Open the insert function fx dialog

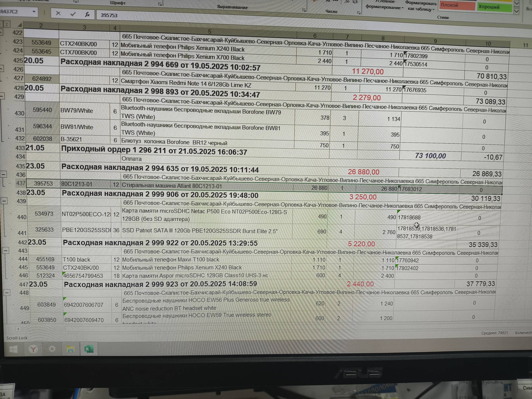[87, 14]
